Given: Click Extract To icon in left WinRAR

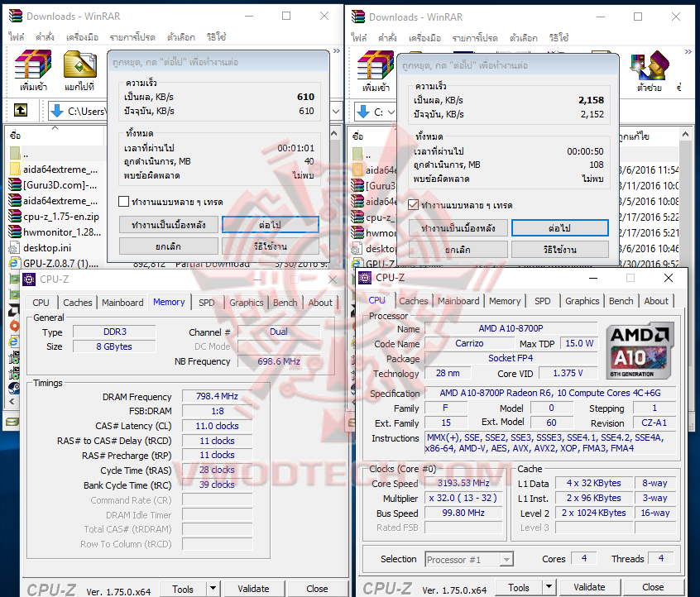Looking at the screenshot, I should click(79, 70).
